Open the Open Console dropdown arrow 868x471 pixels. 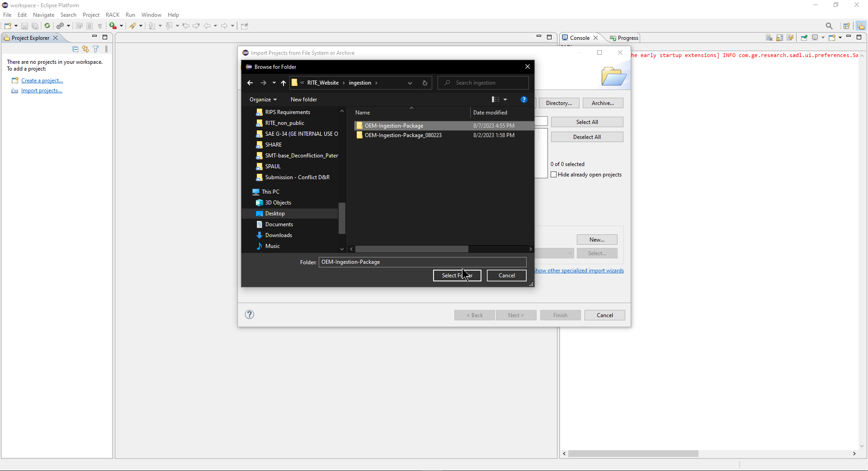point(840,38)
